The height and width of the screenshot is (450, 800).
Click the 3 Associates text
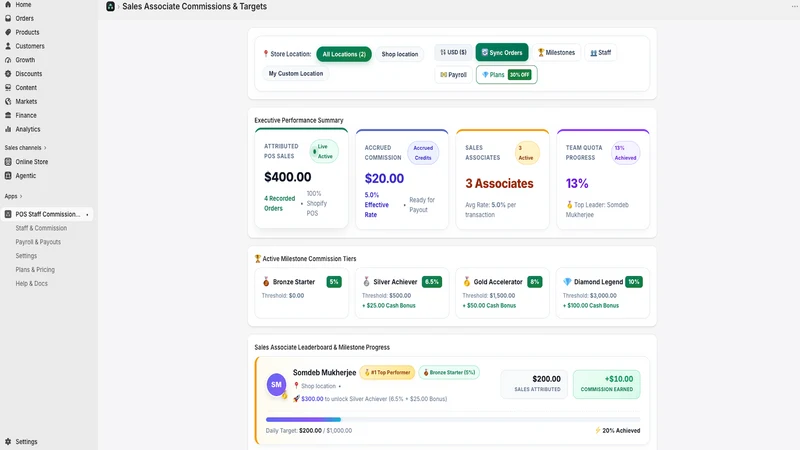click(x=499, y=184)
